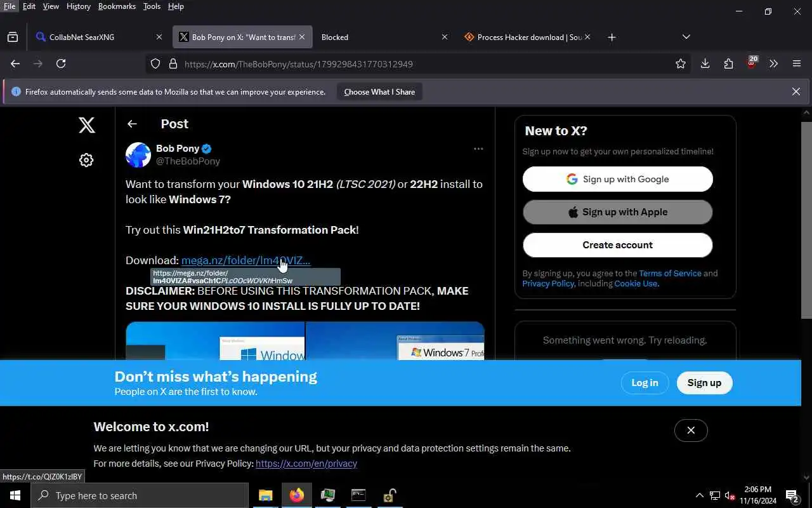Show hidden system tray icons

[699, 495]
